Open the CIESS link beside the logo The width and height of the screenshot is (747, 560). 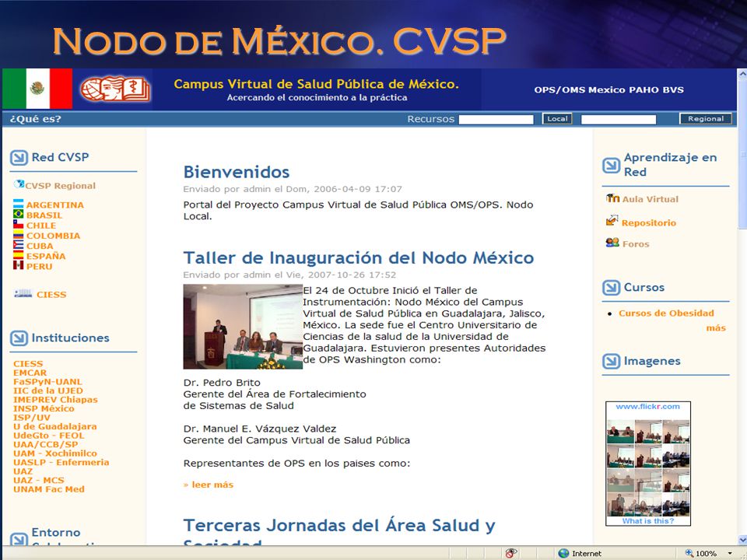coord(51,295)
